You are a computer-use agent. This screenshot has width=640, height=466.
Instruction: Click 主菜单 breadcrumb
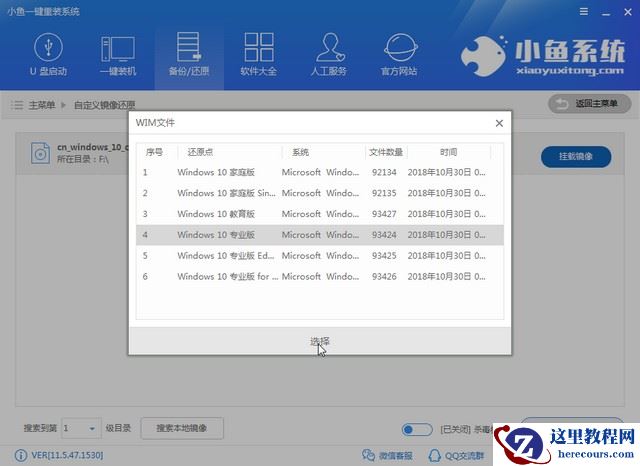click(42, 105)
